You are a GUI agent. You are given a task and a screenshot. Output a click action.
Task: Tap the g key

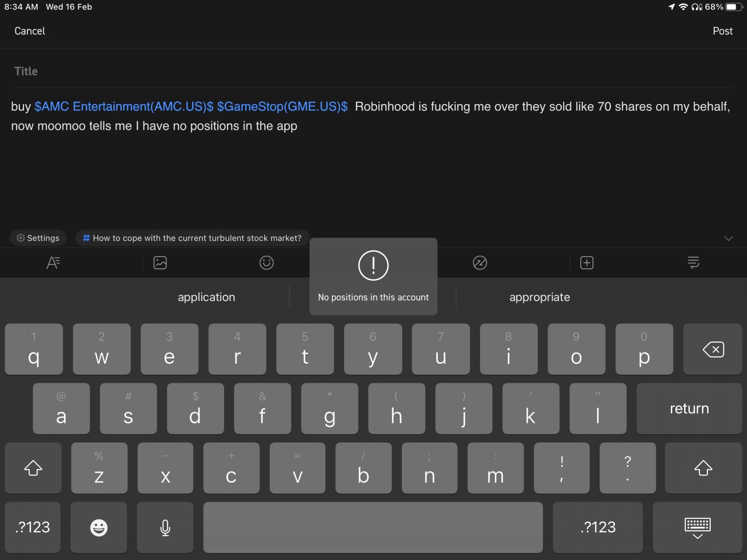click(330, 408)
